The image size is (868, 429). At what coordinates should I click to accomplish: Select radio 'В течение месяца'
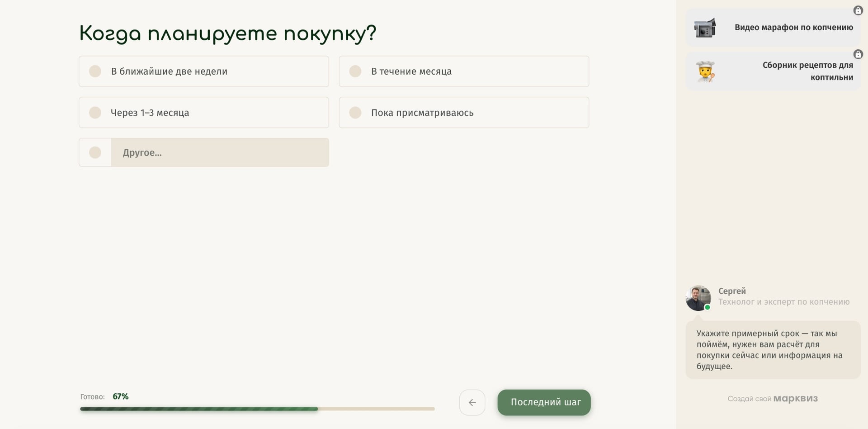pyautogui.click(x=464, y=71)
